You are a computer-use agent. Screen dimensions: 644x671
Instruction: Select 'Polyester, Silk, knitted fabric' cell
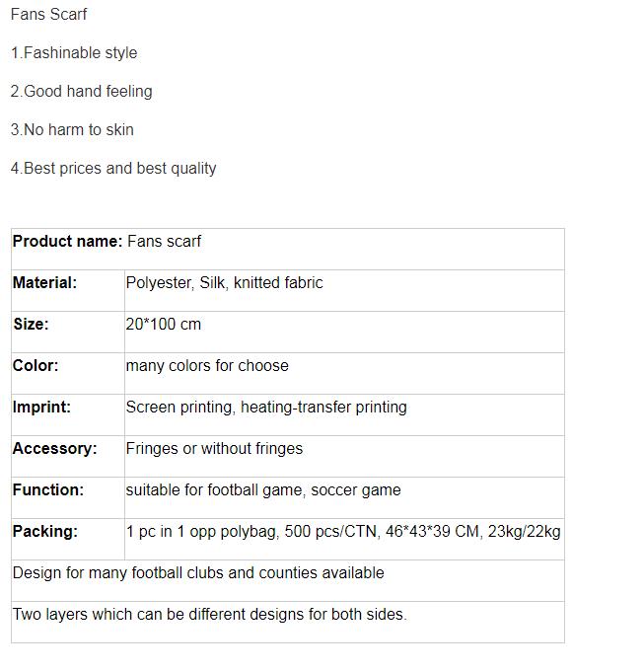pyautogui.click(x=344, y=290)
